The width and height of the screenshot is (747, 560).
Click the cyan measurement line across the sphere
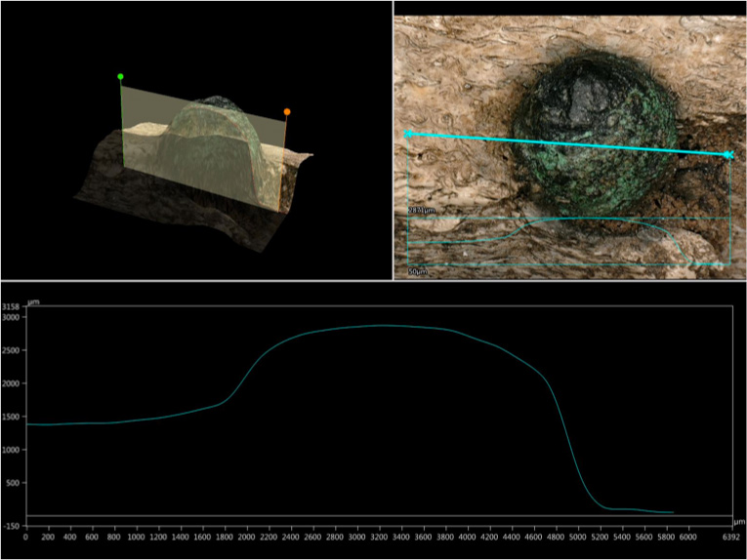[566, 143]
